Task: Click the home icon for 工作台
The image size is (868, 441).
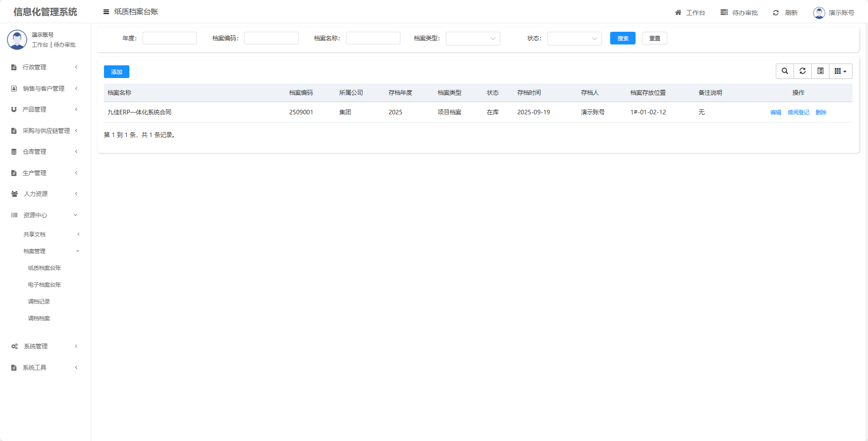Action: pos(678,13)
